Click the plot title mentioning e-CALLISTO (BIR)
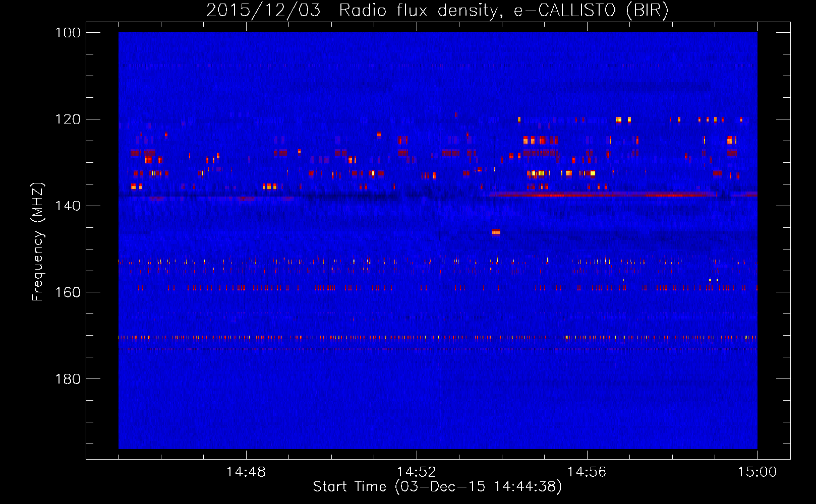 click(x=437, y=11)
